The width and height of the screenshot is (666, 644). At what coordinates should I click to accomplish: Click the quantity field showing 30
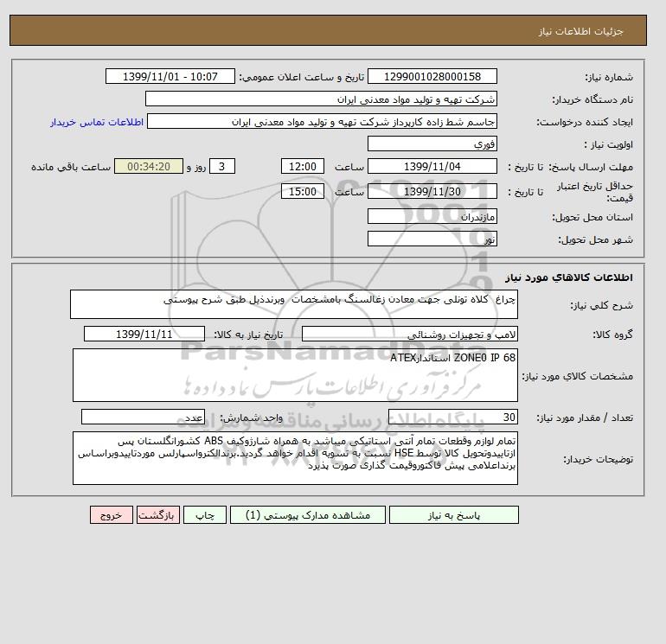coord(452,417)
